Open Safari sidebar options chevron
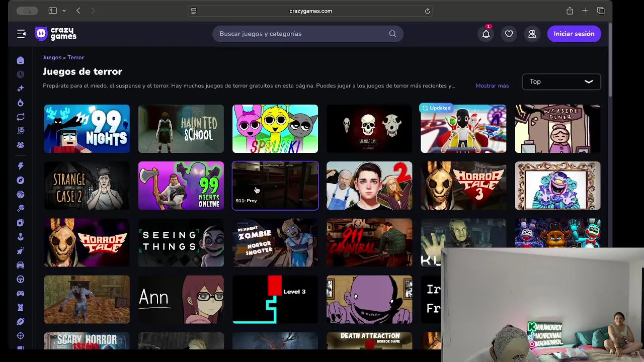The image size is (644, 362). pyautogui.click(x=64, y=11)
